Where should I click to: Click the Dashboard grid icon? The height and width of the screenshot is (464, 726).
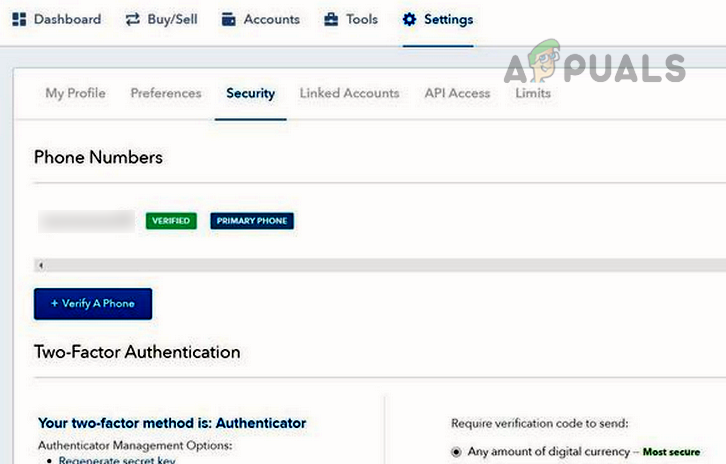pos(19,19)
